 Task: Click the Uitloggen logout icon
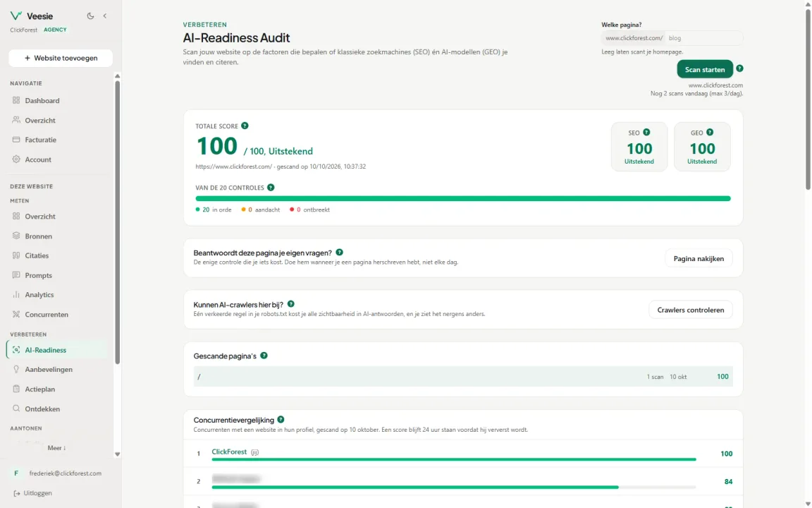tap(17, 493)
